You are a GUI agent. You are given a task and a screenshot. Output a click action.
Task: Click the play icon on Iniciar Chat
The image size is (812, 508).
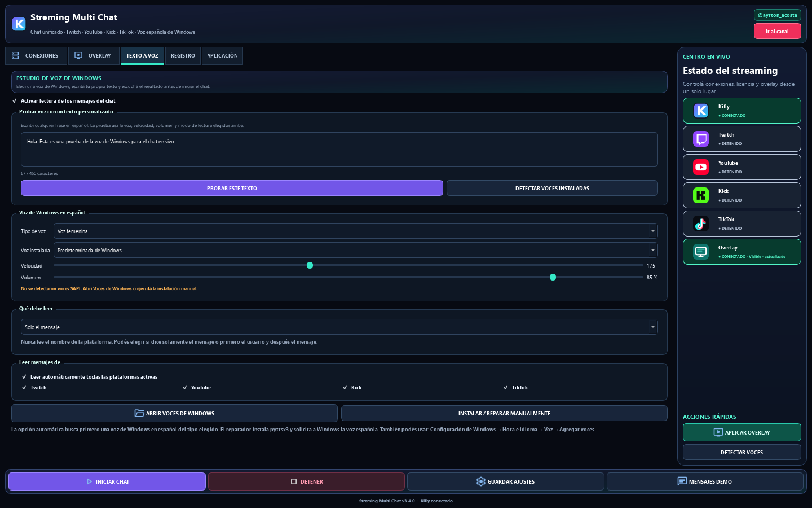click(x=89, y=482)
